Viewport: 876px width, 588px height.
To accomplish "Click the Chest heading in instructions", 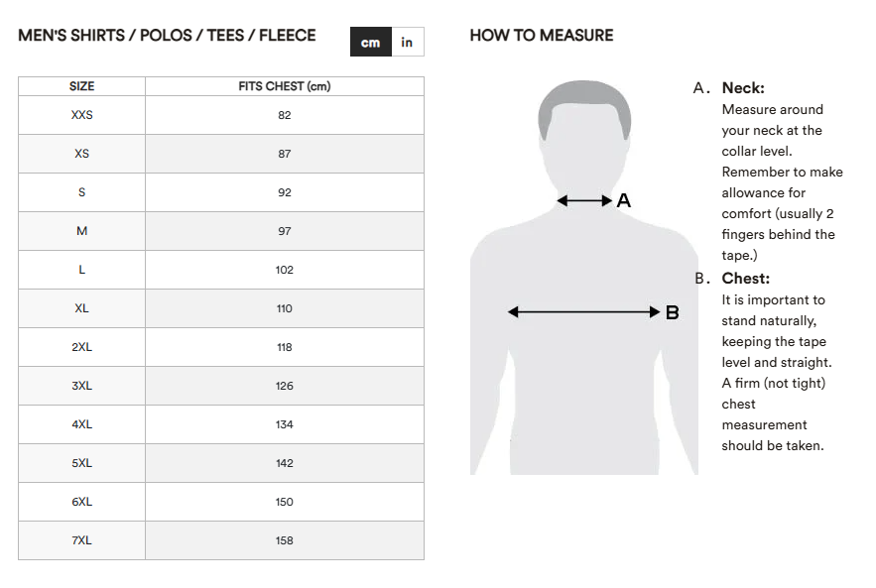I will [745, 278].
